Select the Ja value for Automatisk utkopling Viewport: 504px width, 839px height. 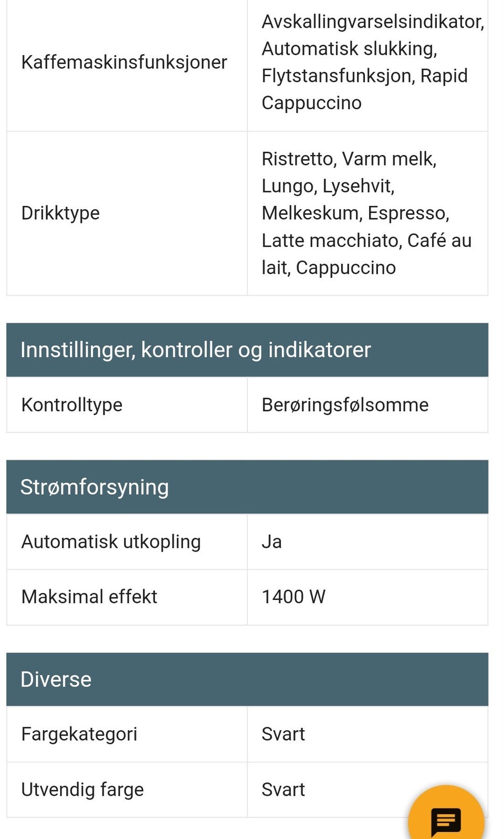[271, 541]
